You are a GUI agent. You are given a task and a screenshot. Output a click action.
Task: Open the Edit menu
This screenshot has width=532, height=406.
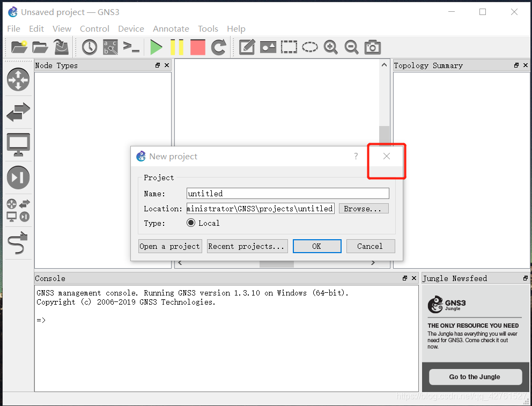tap(36, 29)
